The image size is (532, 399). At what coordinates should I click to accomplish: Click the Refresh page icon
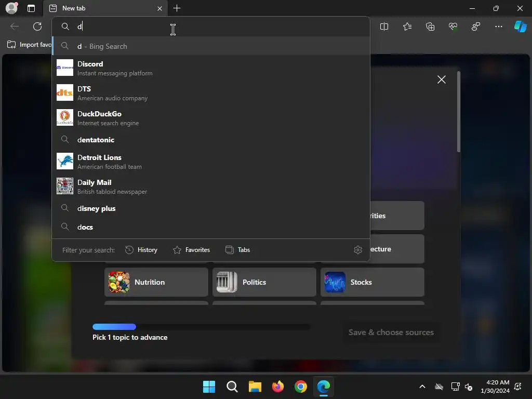tap(37, 26)
